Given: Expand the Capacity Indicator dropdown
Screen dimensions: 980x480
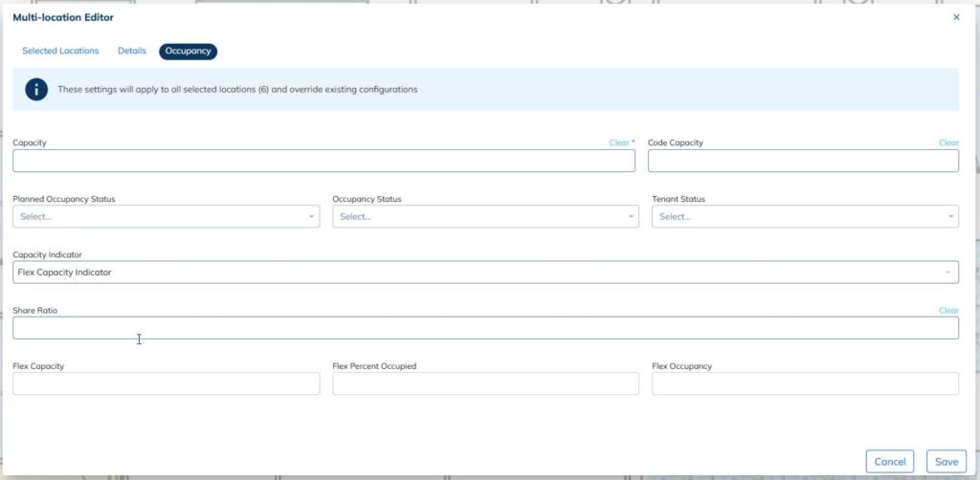Looking at the screenshot, I should click(485, 273).
